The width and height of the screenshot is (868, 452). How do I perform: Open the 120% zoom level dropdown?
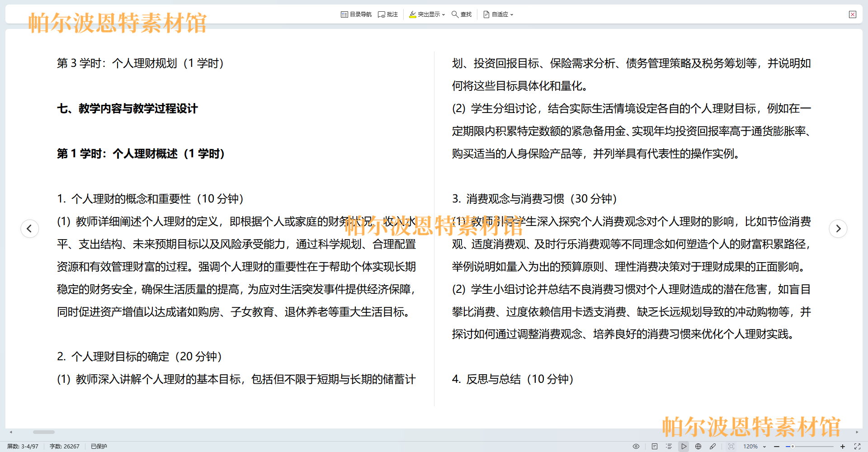coord(764,447)
